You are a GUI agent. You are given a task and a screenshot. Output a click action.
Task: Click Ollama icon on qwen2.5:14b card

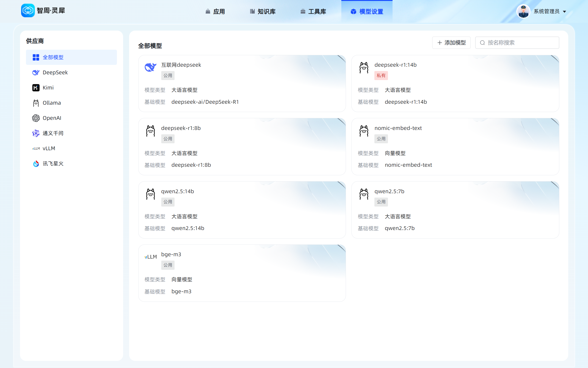coord(151,194)
